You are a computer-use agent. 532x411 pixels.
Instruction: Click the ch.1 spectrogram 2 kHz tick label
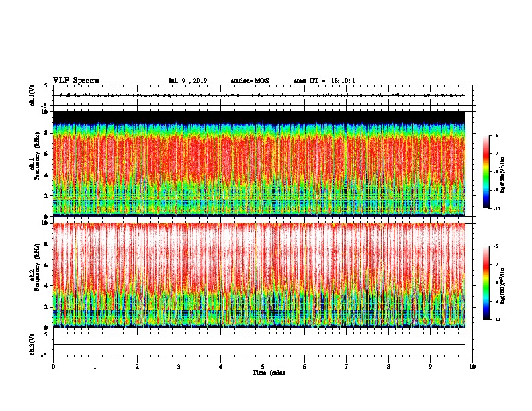[46, 195]
